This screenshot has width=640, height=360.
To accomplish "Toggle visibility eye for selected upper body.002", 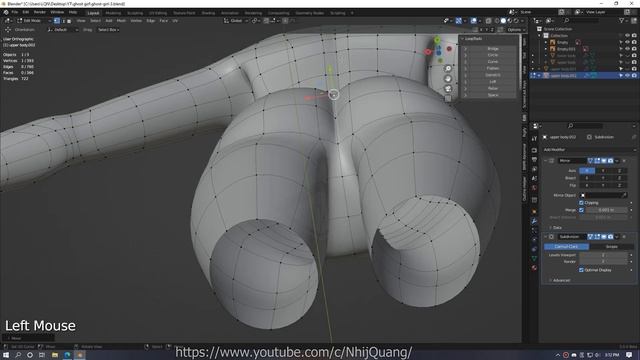I will tap(627, 76).
